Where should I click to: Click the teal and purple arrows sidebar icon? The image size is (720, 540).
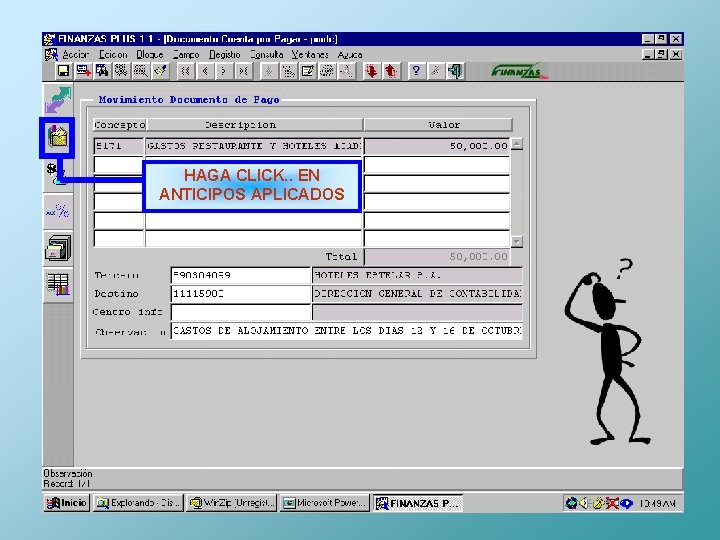(58, 99)
